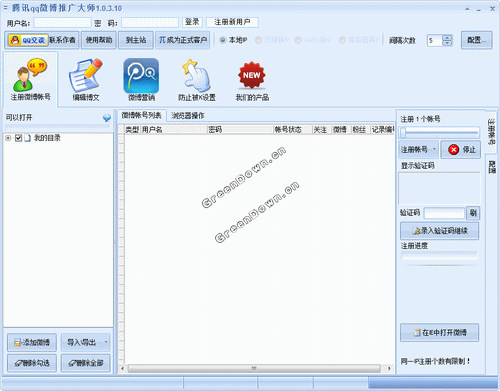This screenshot has height=391, width=500.
Task: Expand the 我的目录 tree node
Action: pos(8,138)
